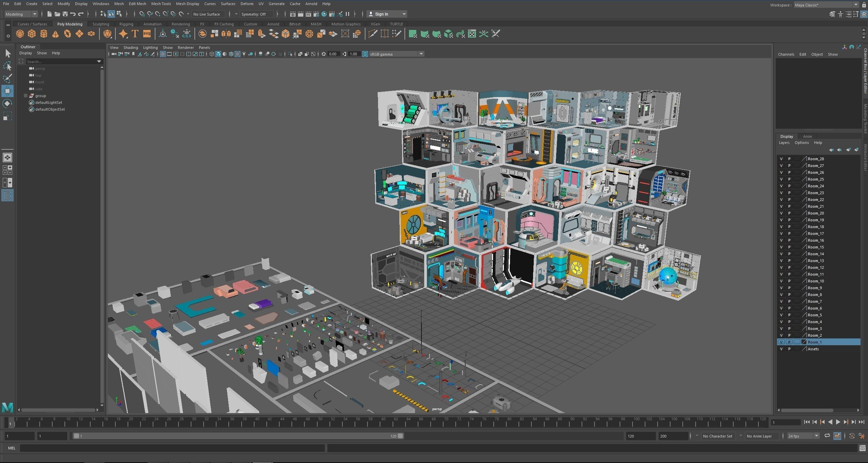The width and height of the screenshot is (868, 463).
Task: Create a polygon torus from the shelf
Action: click(x=67, y=34)
